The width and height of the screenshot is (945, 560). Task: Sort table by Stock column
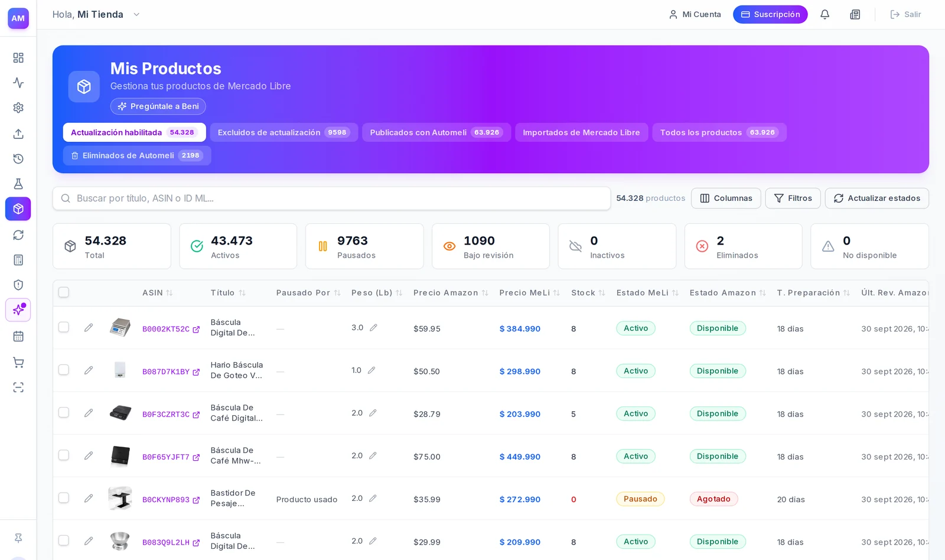(x=588, y=293)
